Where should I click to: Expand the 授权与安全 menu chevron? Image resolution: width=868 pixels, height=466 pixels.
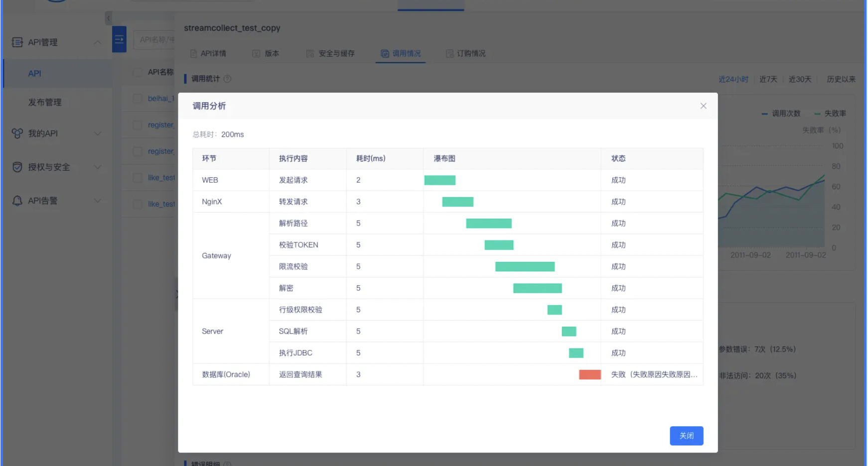(98, 167)
